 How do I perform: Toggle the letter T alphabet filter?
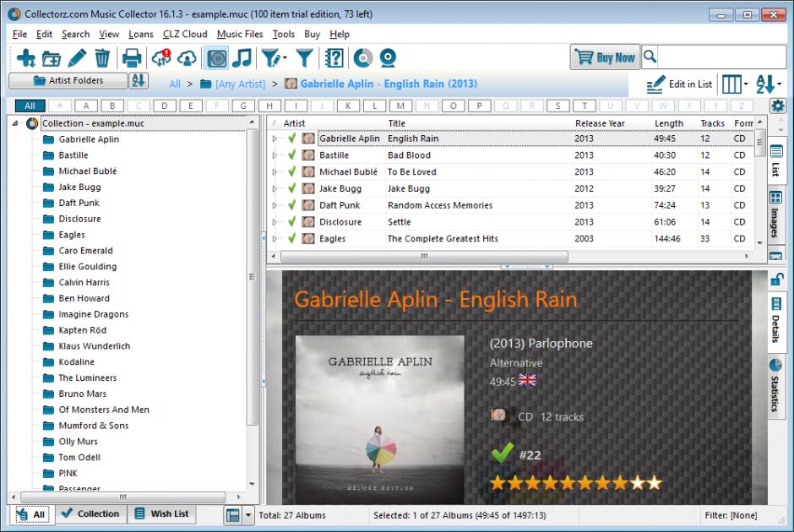[x=585, y=106]
